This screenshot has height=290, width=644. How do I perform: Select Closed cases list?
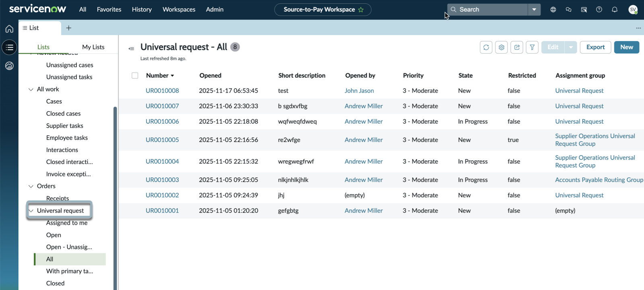pyautogui.click(x=63, y=114)
